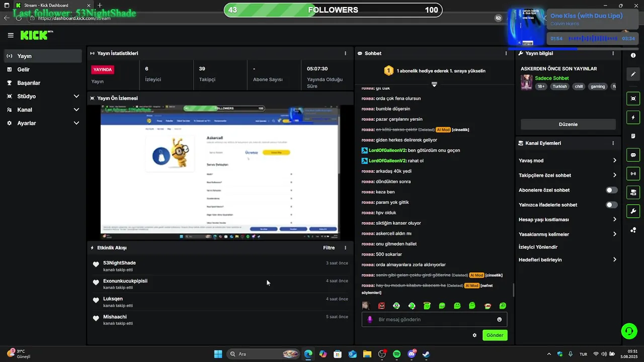The height and width of the screenshot is (362, 644).
Task: Open Hedefleri belirleyin arrow
Action: pyautogui.click(x=614, y=260)
